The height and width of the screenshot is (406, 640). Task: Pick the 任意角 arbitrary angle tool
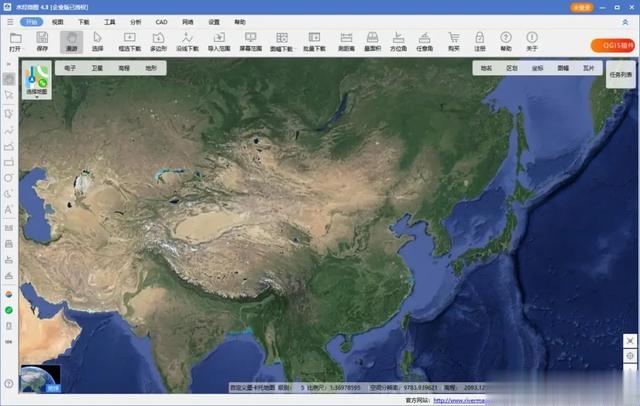(424, 42)
